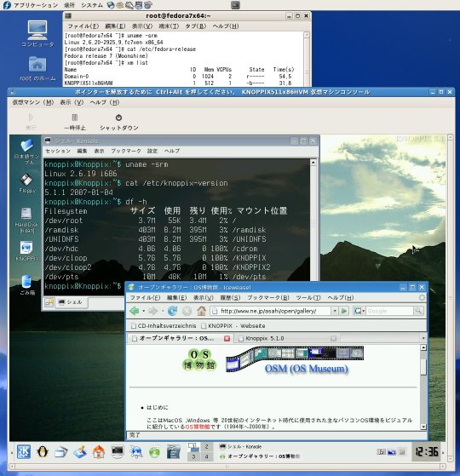Open the office suite icon beside the pager
Image resolution: width=460 pixels, height=476 pixels.
[x=174, y=451]
